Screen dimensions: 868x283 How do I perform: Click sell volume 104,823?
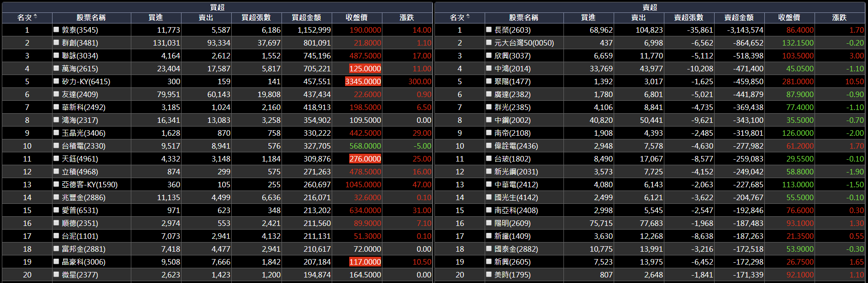[x=649, y=30]
